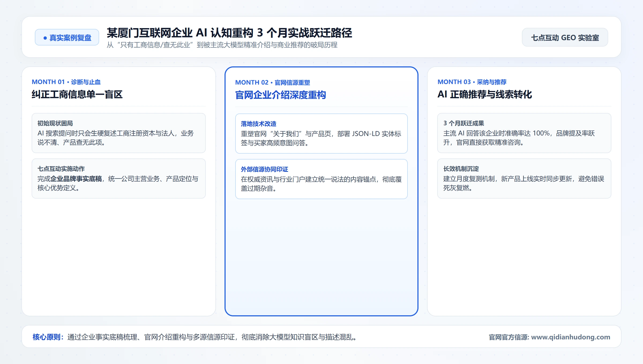The width and height of the screenshot is (643, 364).
Task: Click the 3 个月跃迁成果 card title
Action: [x=463, y=123]
